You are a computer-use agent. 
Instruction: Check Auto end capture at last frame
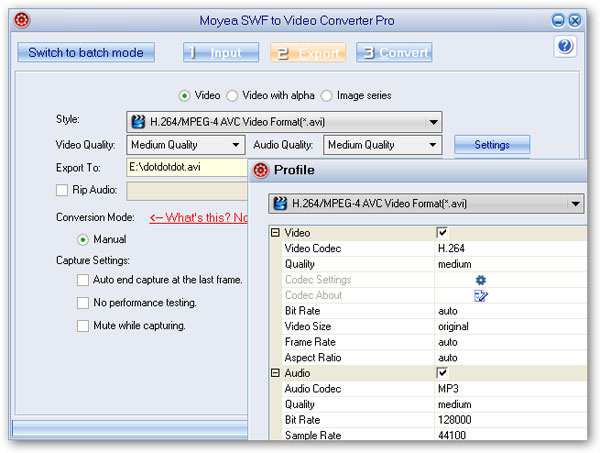[x=83, y=280]
